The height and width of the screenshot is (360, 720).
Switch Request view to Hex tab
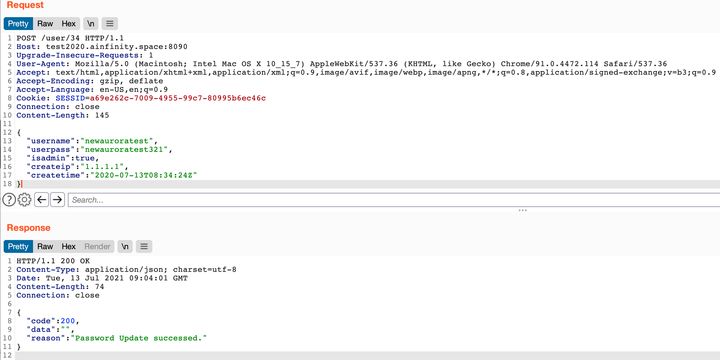click(x=68, y=23)
